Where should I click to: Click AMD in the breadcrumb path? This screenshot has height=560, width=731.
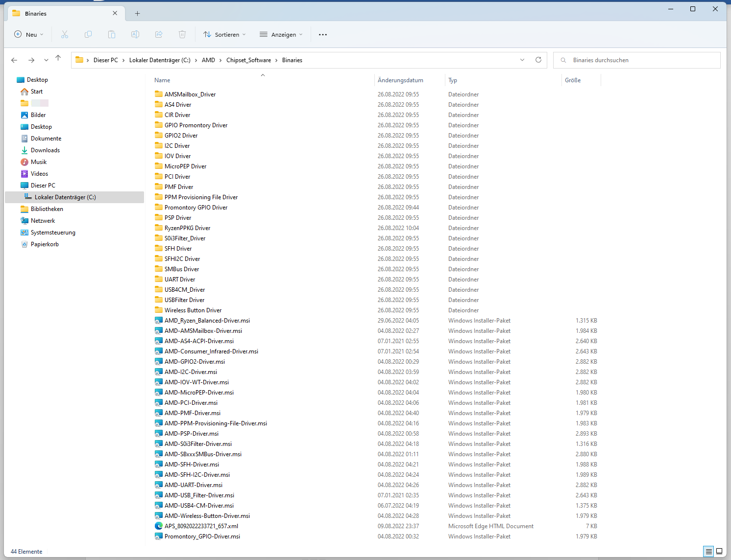click(x=208, y=60)
